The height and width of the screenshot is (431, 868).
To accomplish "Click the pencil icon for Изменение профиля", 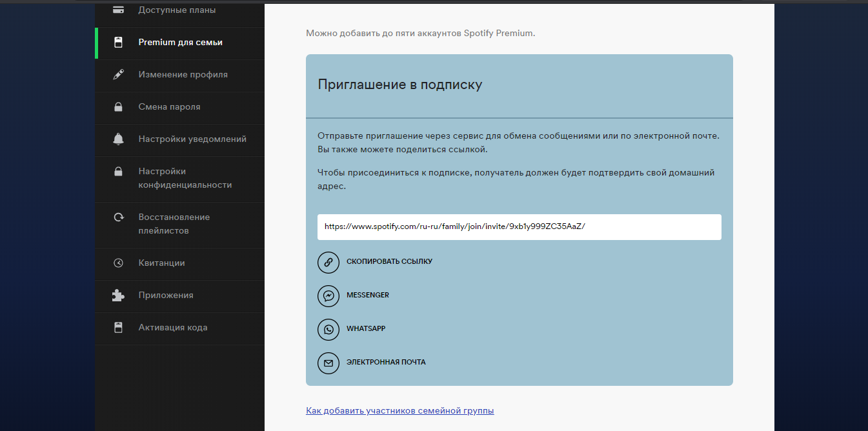I will pyautogui.click(x=118, y=75).
